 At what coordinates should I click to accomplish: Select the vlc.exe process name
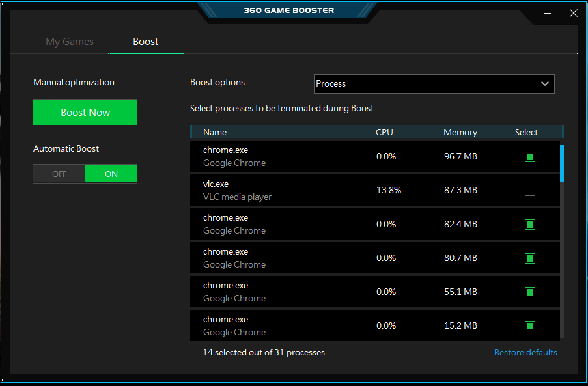[x=216, y=184]
